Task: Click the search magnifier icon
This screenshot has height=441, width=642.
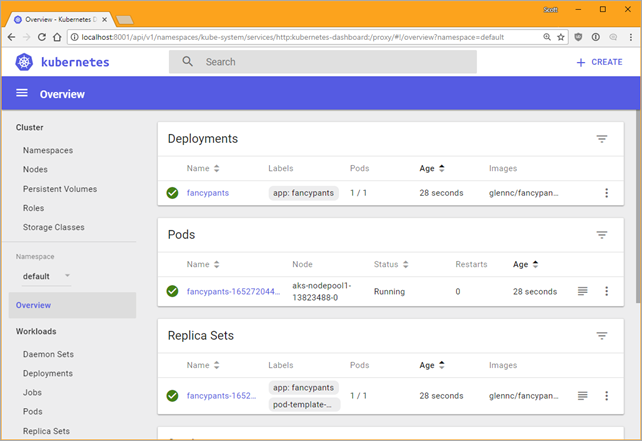Action: pos(188,61)
